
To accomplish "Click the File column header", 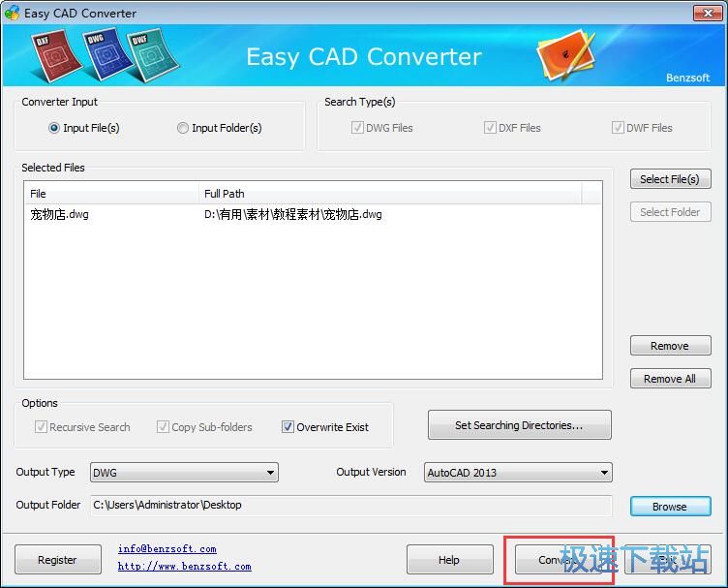I will click(x=111, y=194).
